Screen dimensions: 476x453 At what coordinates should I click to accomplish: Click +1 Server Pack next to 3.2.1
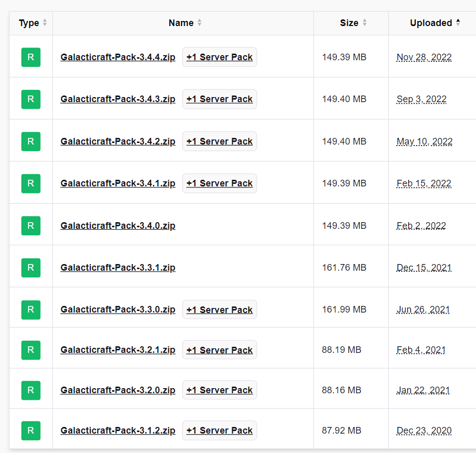219,350
